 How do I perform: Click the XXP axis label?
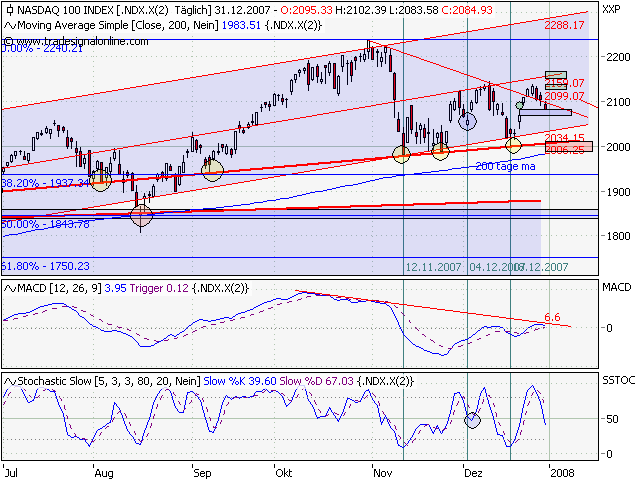[611, 9]
